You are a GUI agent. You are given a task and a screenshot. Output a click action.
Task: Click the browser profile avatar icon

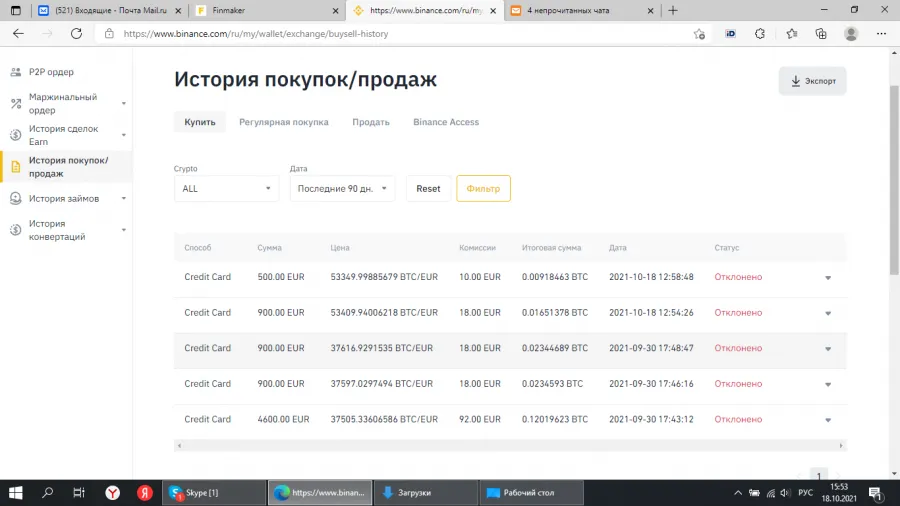pos(851,34)
